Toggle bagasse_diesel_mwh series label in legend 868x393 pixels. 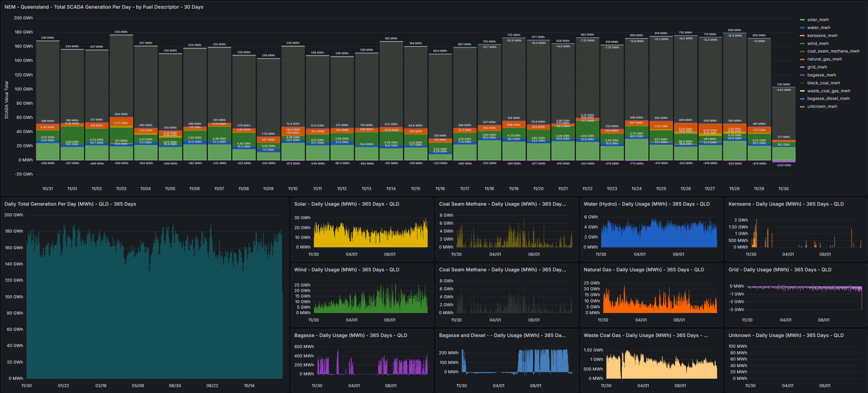click(828, 99)
